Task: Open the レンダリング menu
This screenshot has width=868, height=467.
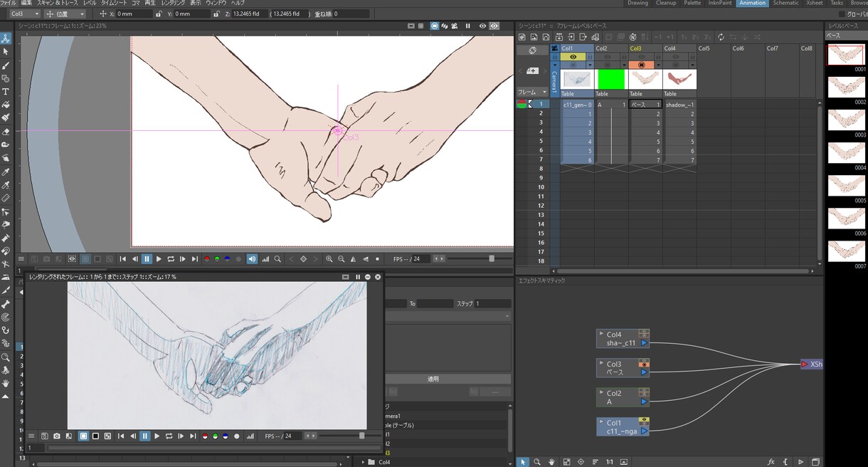Action: pyautogui.click(x=173, y=4)
